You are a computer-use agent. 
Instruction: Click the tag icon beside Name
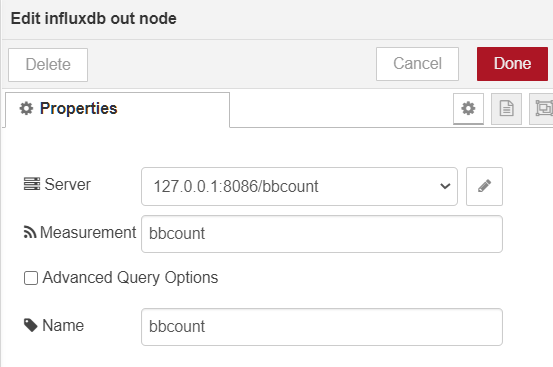pos(31,325)
